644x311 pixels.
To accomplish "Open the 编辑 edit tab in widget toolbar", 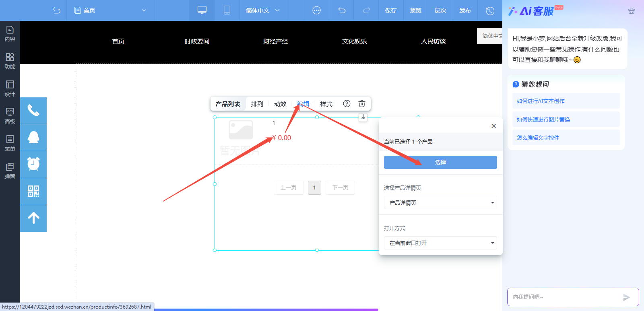I will coord(303,104).
